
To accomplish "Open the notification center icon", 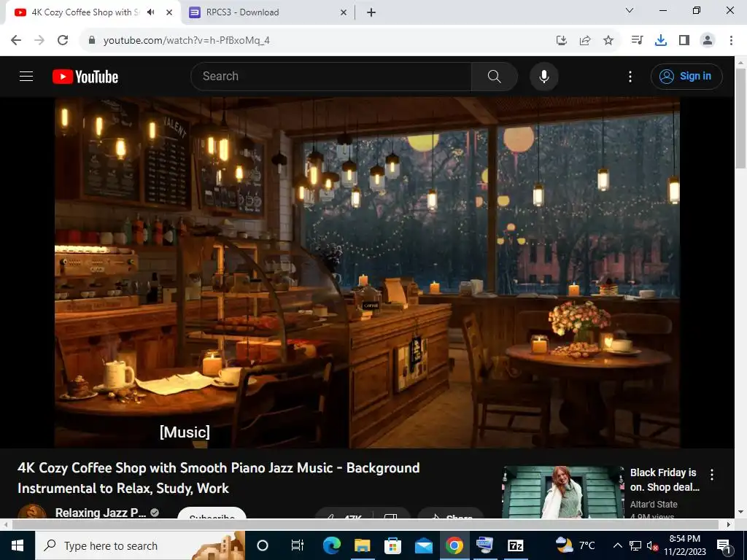I will click(x=724, y=545).
